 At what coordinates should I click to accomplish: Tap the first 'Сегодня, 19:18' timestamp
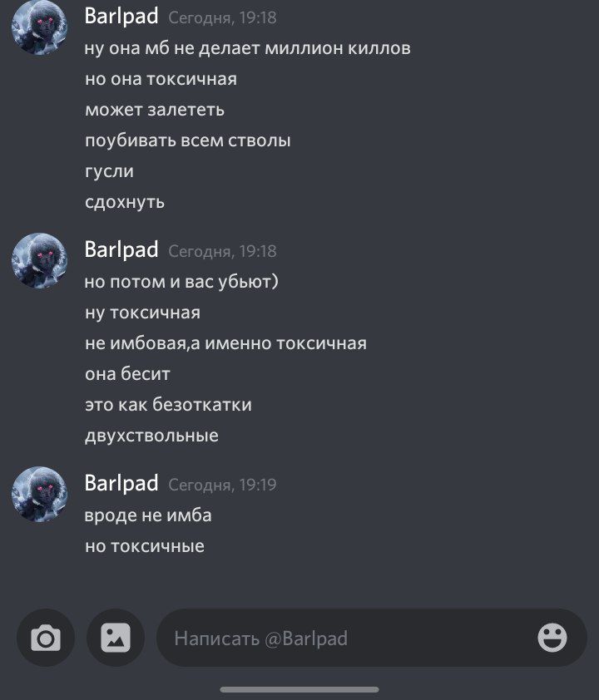coord(222,17)
